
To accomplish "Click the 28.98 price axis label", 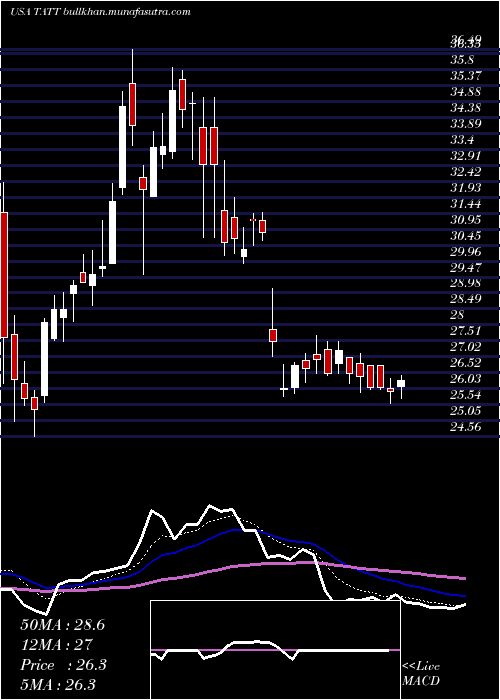I will click(x=465, y=283).
